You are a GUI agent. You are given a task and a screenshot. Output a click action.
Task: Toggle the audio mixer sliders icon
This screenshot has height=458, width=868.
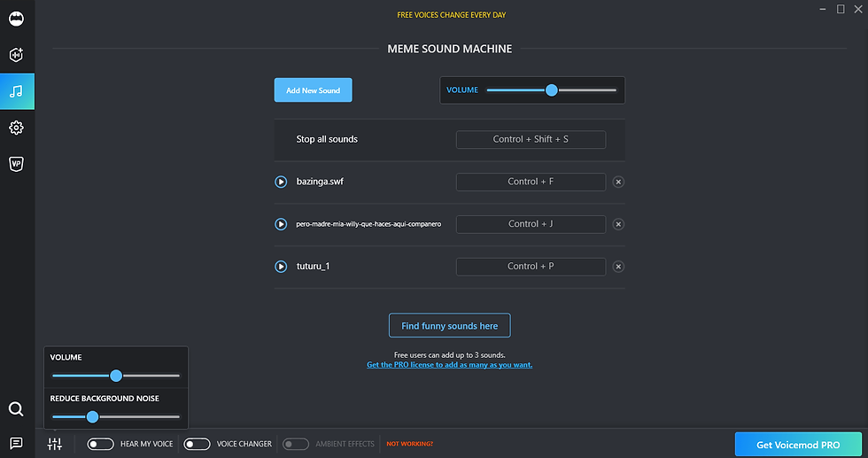click(55, 444)
